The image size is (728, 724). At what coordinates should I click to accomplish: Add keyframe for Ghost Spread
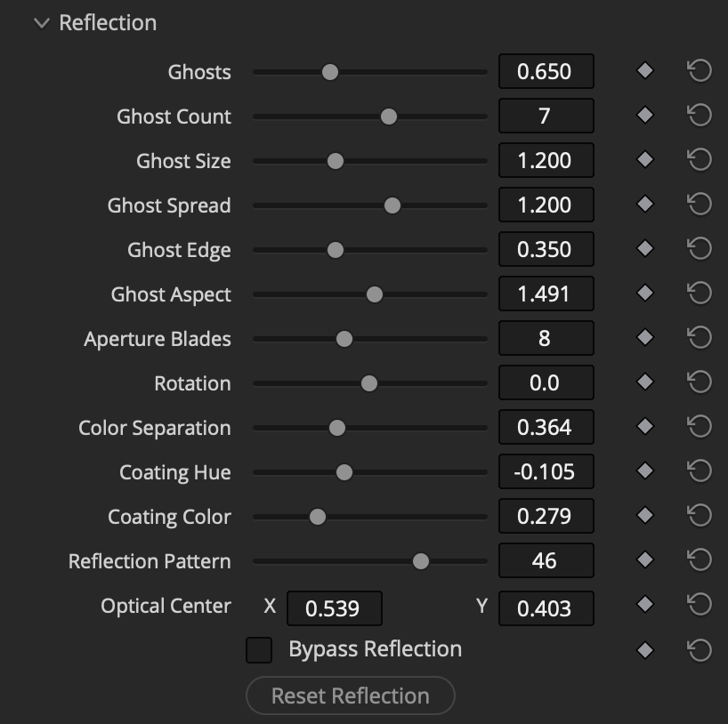(x=645, y=205)
